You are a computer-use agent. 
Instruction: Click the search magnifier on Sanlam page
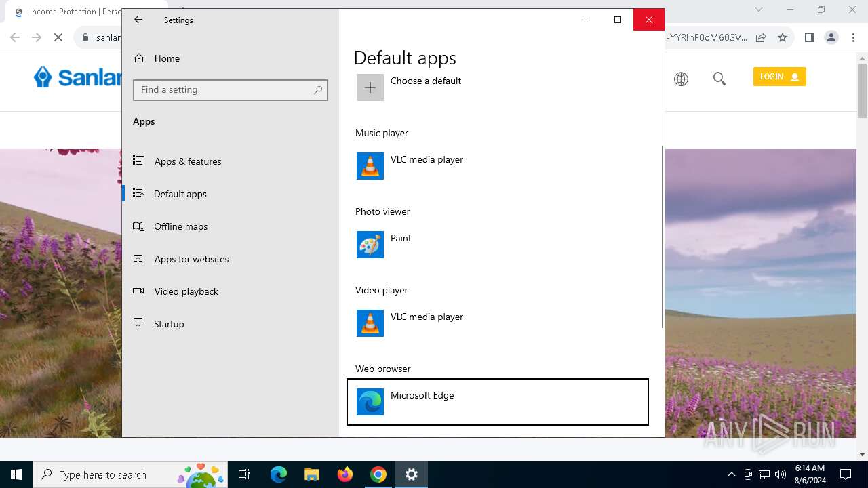(x=719, y=79)
